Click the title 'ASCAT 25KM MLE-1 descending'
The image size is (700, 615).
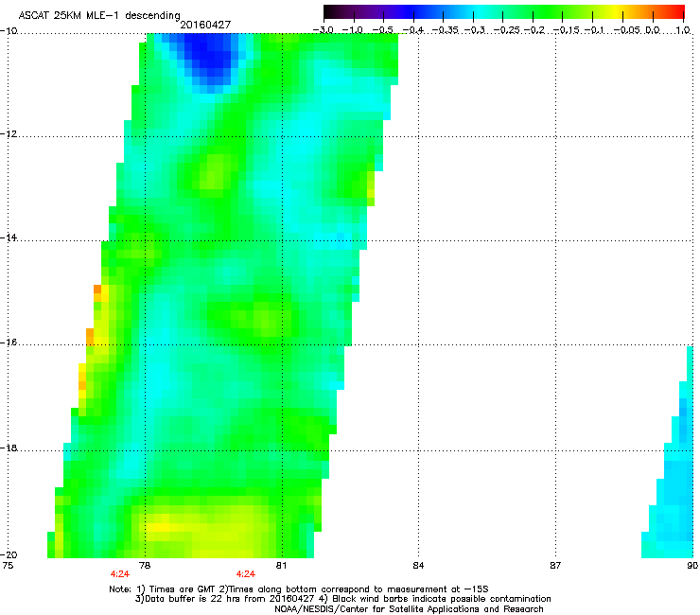pos(99,15)
